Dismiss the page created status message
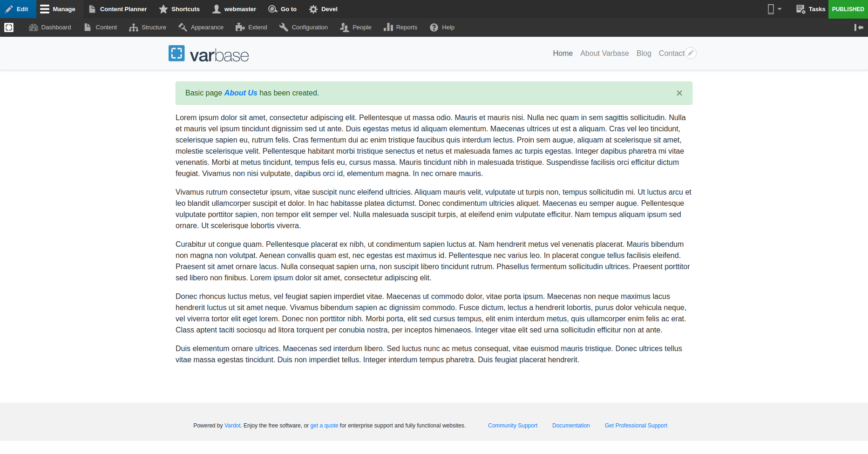This screenshot has width=868, height=454. 679,93
